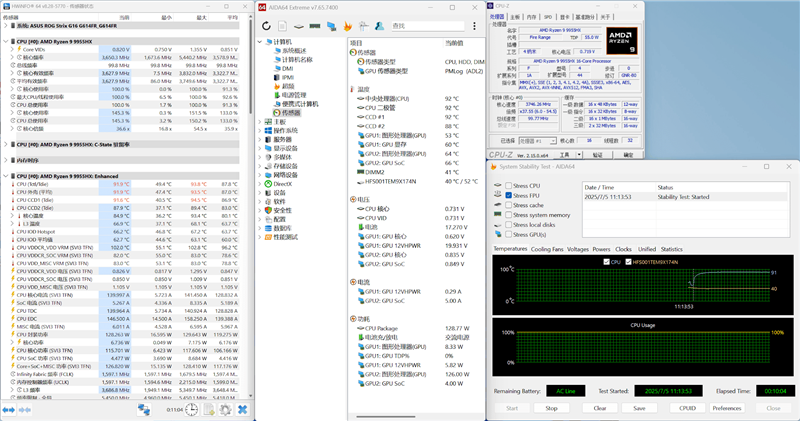
Task: Click the HWiNFO expand columns arrows icon
Action: [9, 410]
